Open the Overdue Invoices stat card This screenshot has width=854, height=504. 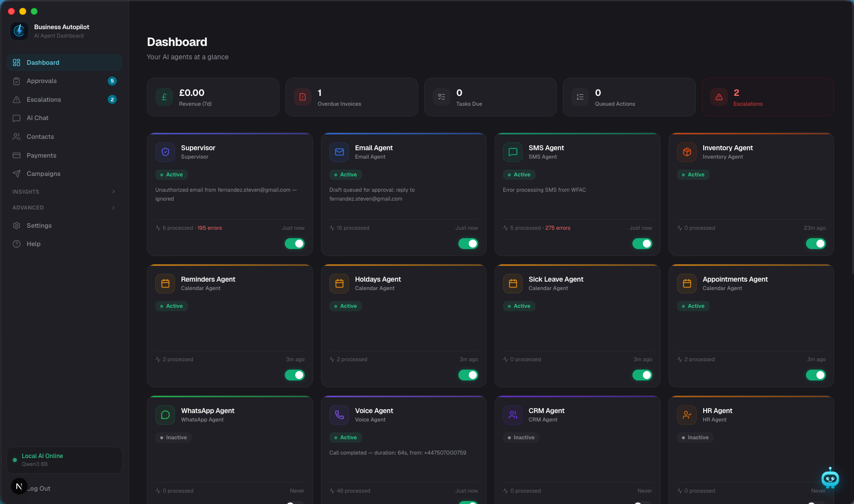point(352,97)
